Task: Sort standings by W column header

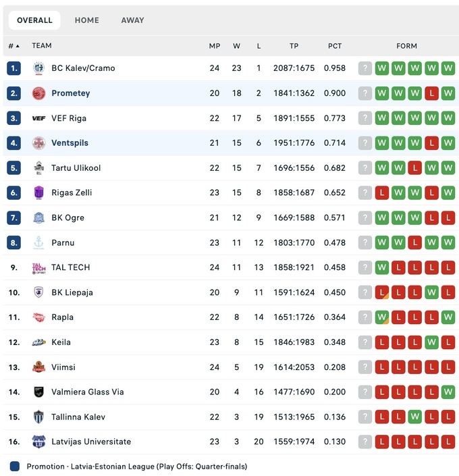Action: pos(236,46)
